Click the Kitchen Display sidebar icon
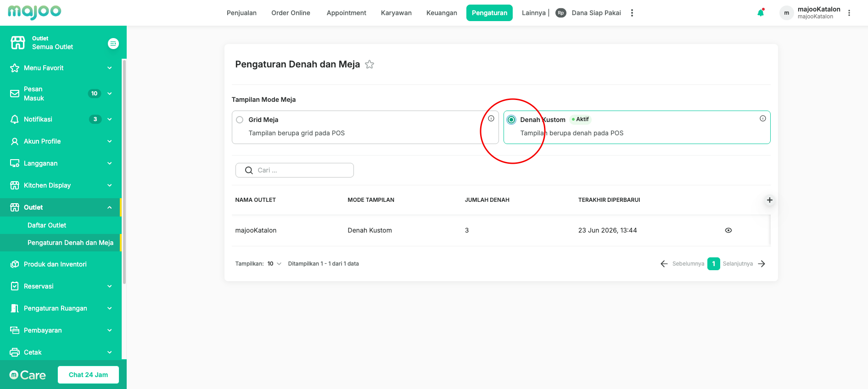This screenshot has width=868, height=389. [x=15, y=185]
